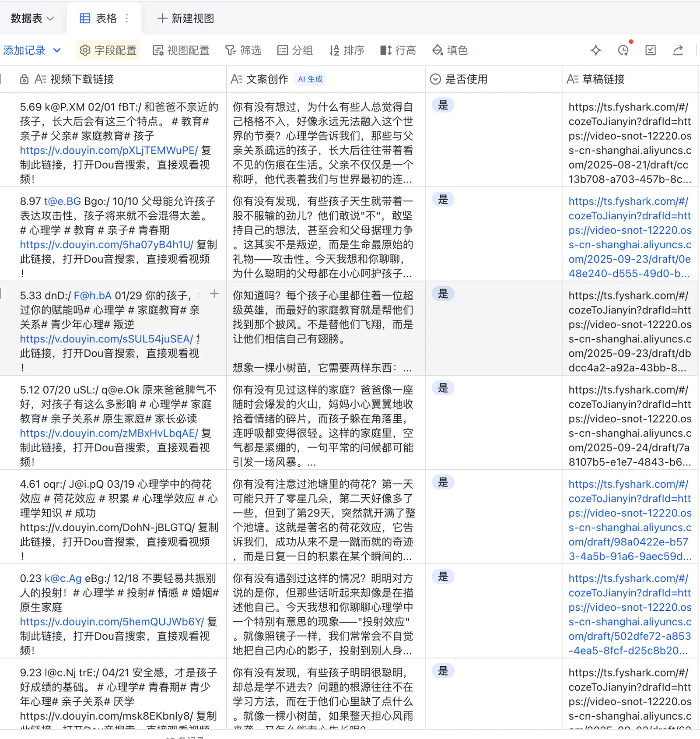Select the 文案创作 column header

[325, 79]
